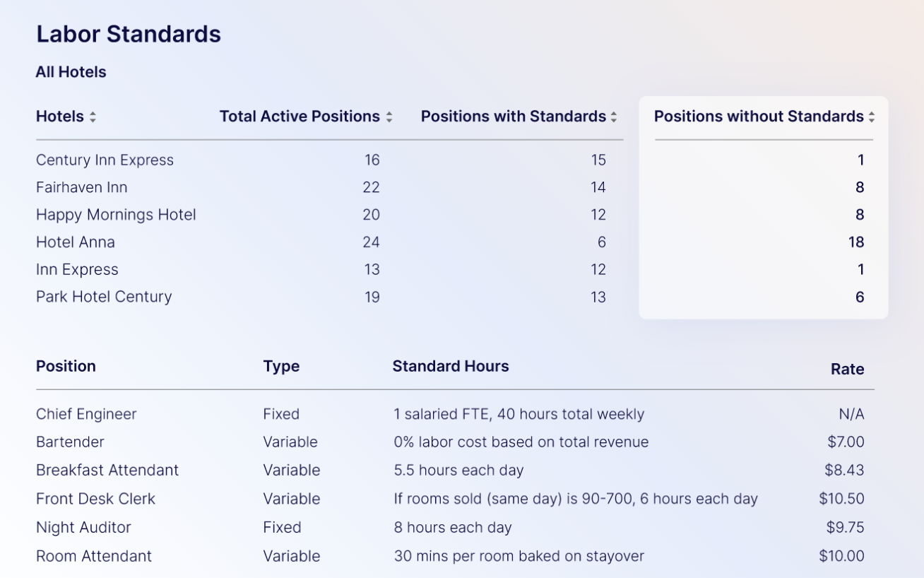This screenshot has height=578, width=924.
Task: Click the Chief Engineer position row
Action: tap(86, 414)
